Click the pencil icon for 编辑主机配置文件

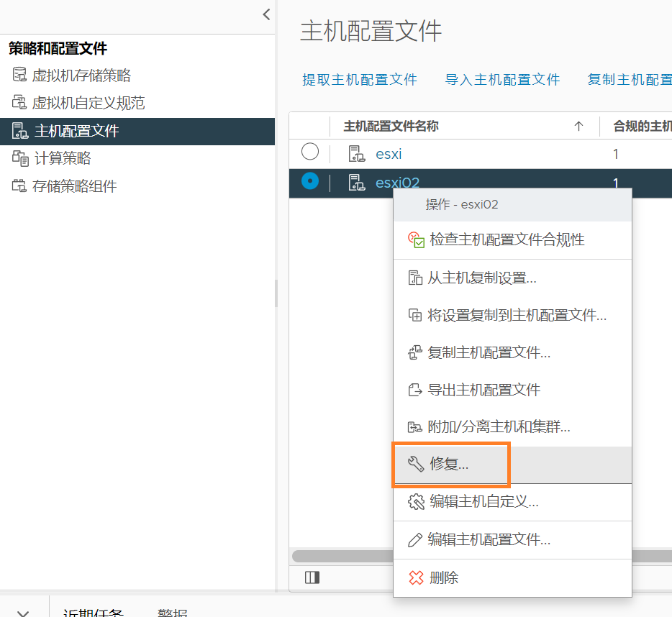tap(415, 540)
